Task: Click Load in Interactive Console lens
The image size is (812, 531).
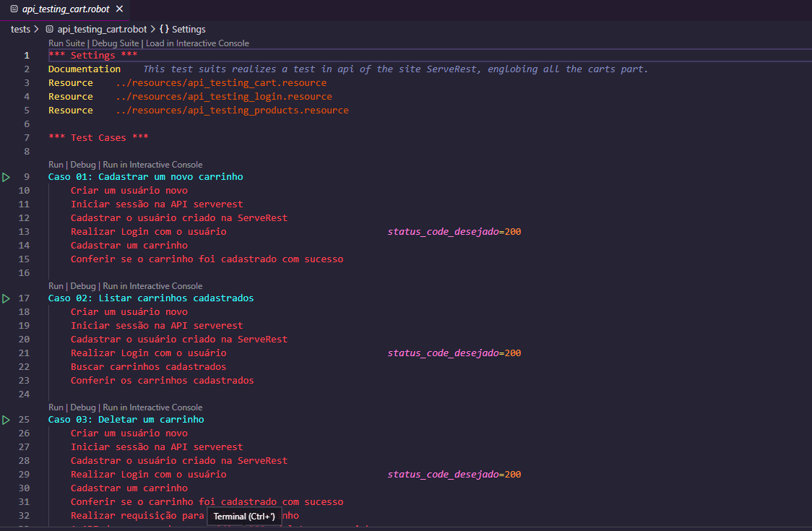Action: pos(197,43)
